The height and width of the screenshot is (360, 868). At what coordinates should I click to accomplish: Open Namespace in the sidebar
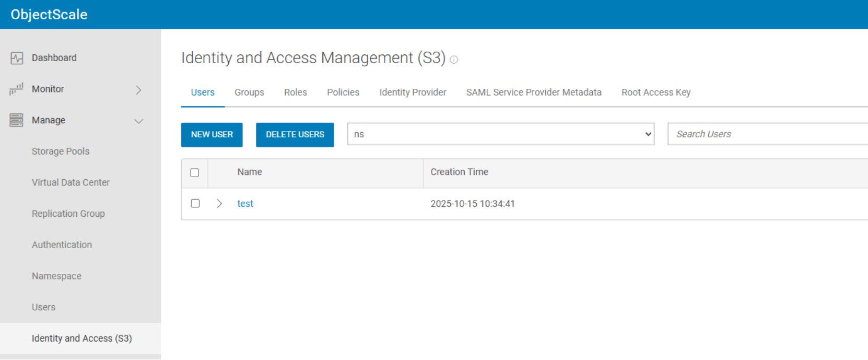(x=56, y=276)
